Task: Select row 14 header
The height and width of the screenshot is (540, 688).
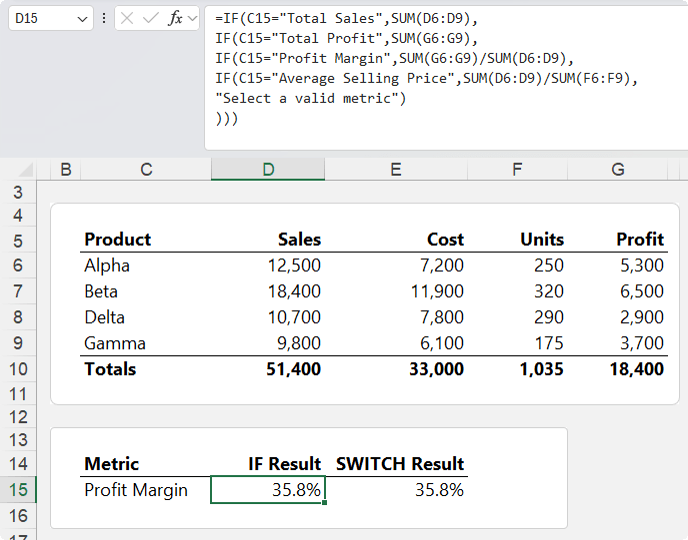Action: (18, 464)
